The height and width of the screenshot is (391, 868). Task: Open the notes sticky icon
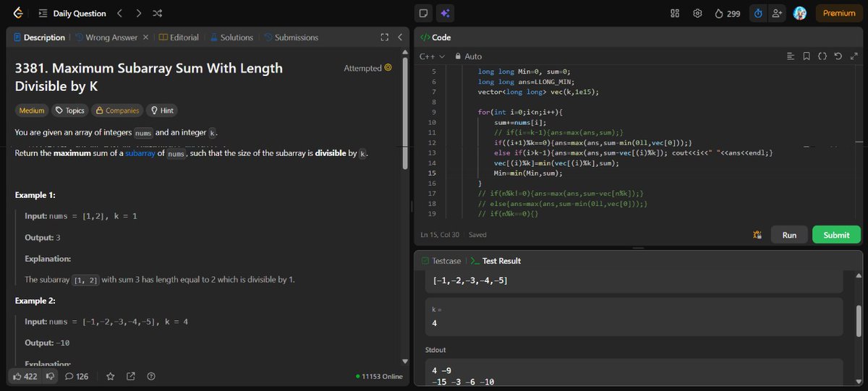[424, 13]
